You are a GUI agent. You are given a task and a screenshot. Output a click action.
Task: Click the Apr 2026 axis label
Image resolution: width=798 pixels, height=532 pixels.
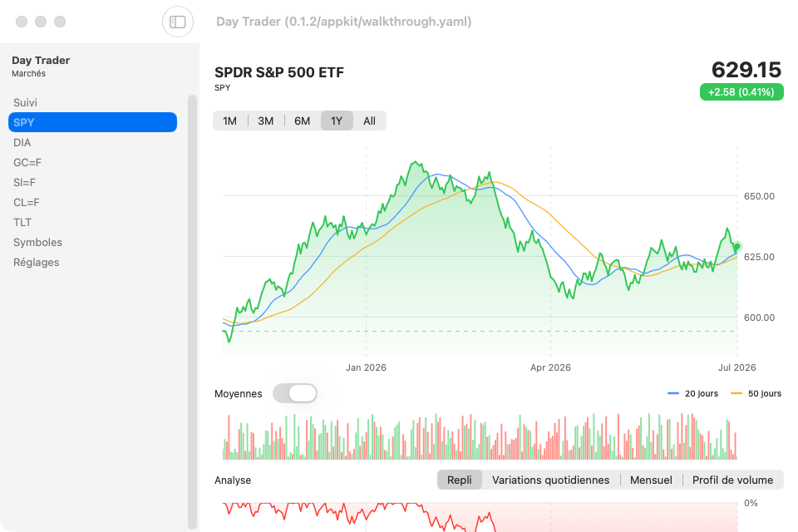[550, 367]
